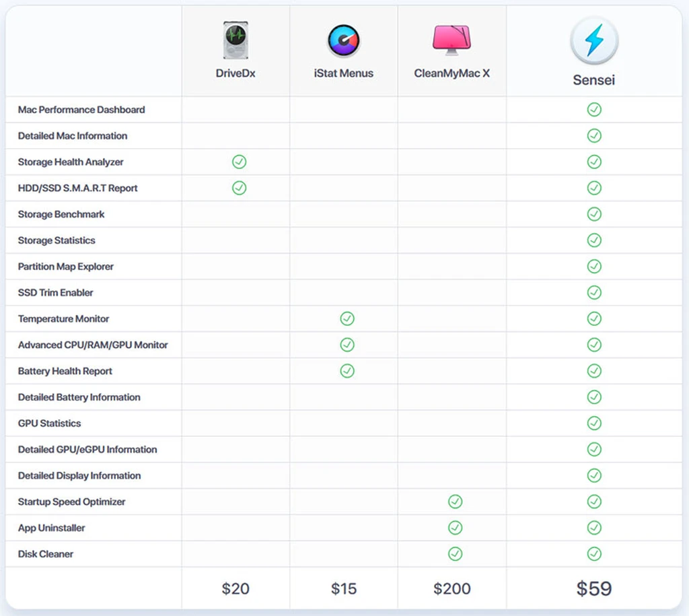Click Sensei check mark for Detailed Mac Information
Viewport: 689px width, 616px height.
tap(594, 136)
